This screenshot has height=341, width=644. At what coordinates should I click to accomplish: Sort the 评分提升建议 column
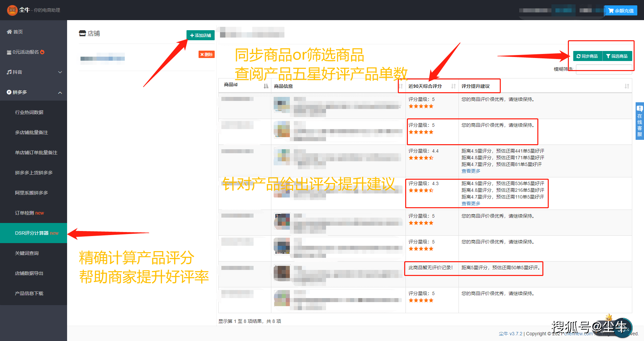(x=627, y=86)
